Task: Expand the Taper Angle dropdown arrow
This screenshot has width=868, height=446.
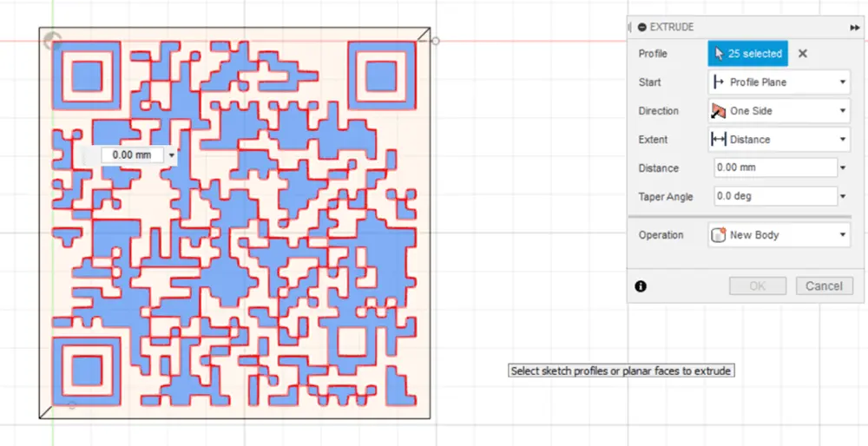Action: tap(843, 196)
